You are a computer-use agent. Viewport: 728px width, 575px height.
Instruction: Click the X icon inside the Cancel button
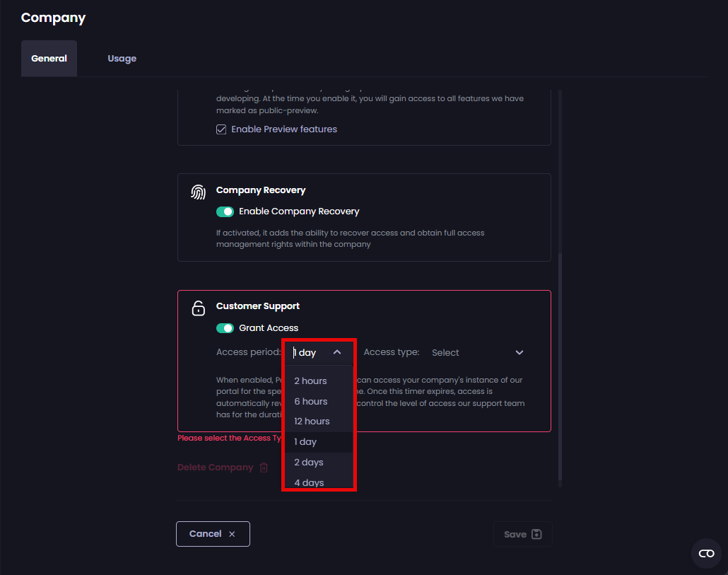tap(232, 534)
